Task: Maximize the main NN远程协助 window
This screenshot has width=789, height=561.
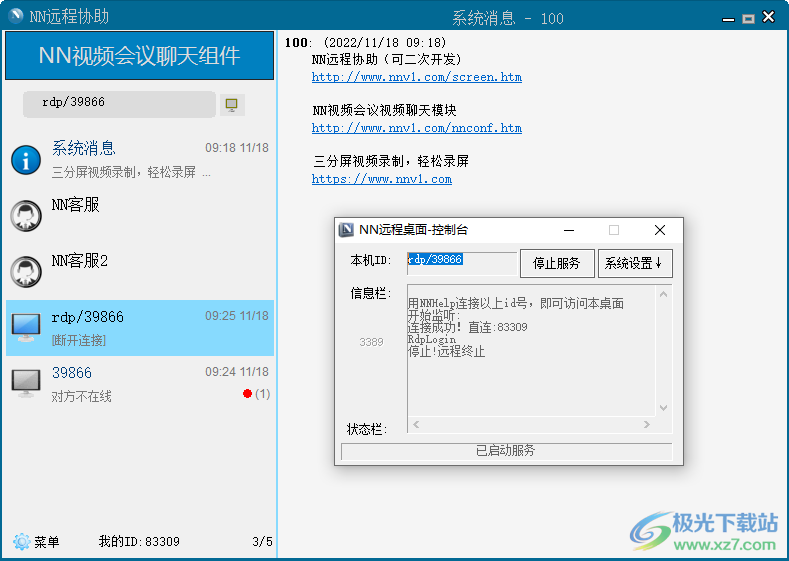Action: coord(748,19)
